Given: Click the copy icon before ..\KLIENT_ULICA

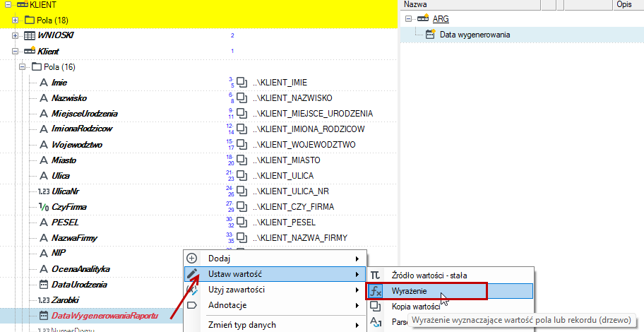Looking at the screenshot, I should [242, 176].
